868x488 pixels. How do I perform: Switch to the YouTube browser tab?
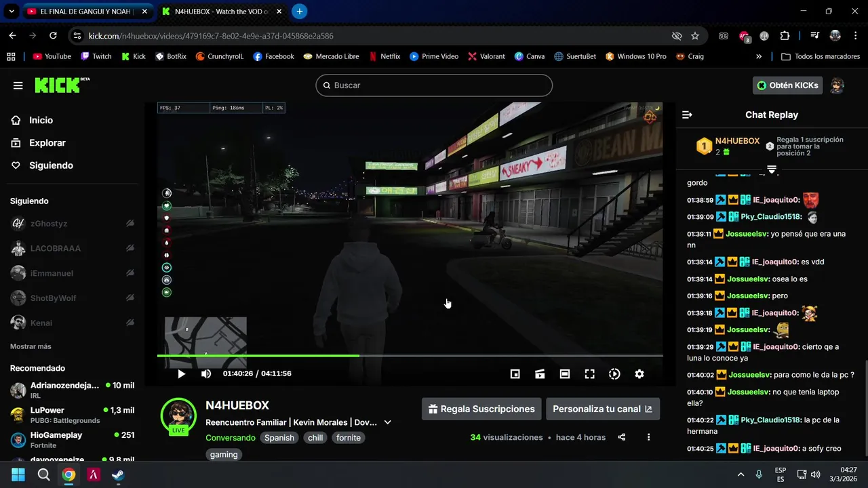[87, 12]
